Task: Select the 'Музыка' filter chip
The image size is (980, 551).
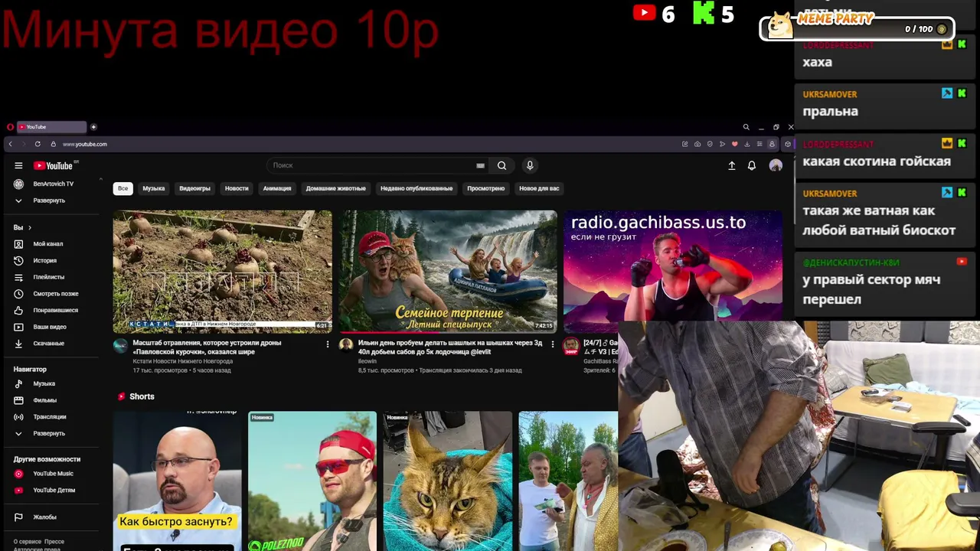Action: point(154,188)
